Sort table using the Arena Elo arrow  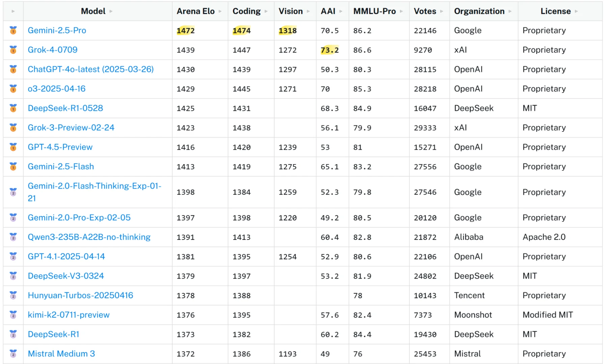pos(220,11)
